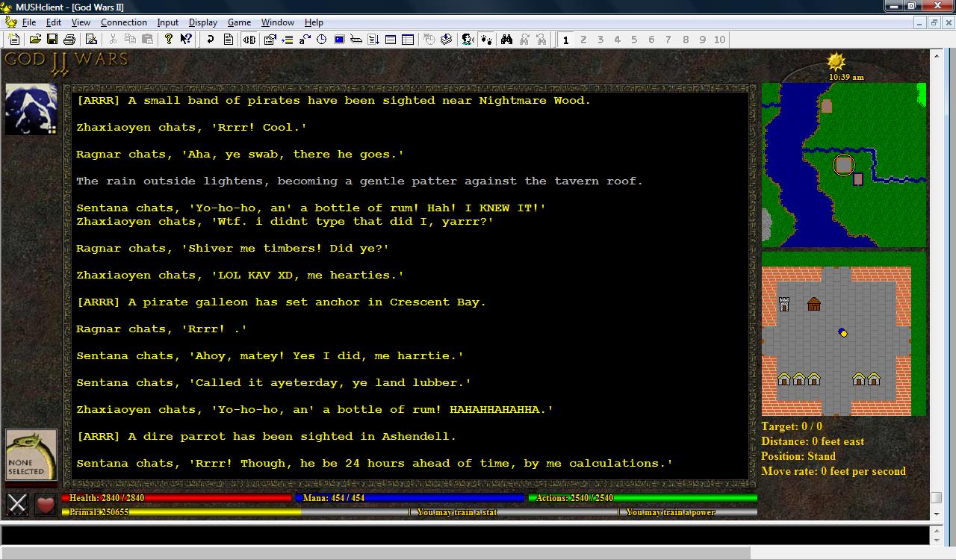Open the Display menu
The width and height of the screenshot is (956, 560).
pyautogui.click(x=203, y=22)
